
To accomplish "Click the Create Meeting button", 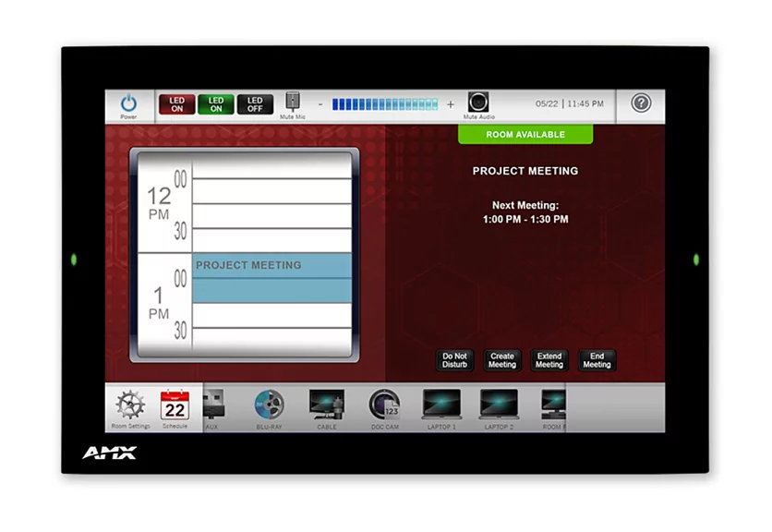I will click(x=502, y=360).
